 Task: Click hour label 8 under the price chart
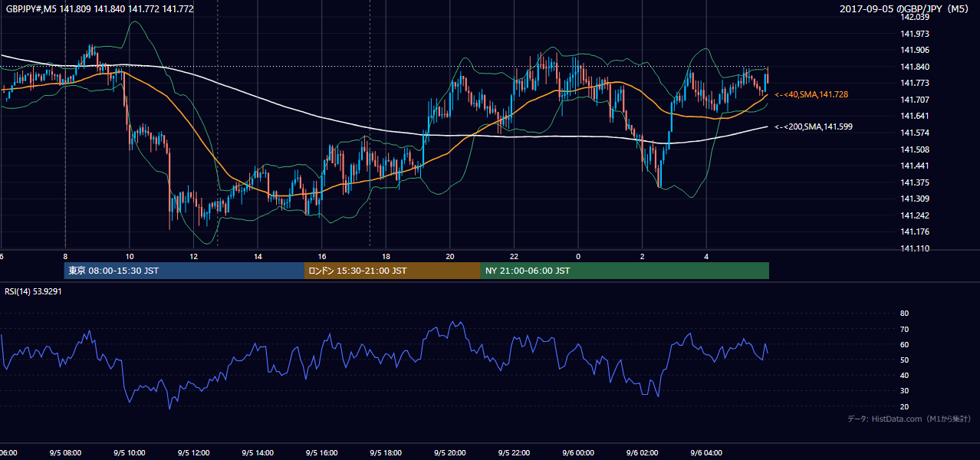[x=65, y=257]
